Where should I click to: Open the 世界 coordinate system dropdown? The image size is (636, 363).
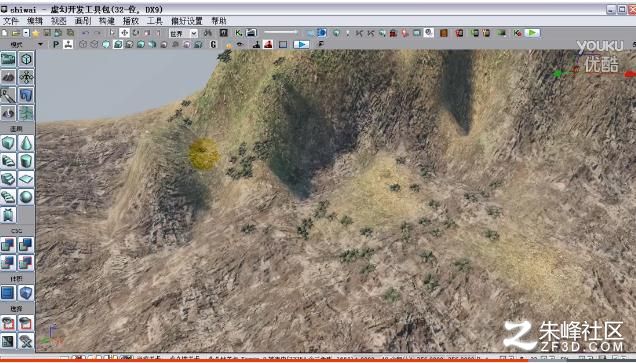click(x=183, y=33)
